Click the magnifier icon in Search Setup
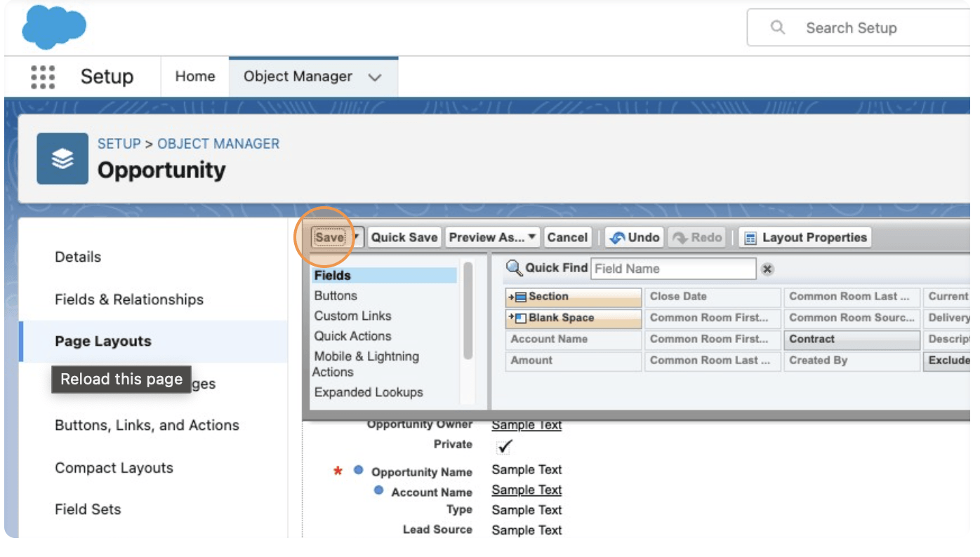 777,28
